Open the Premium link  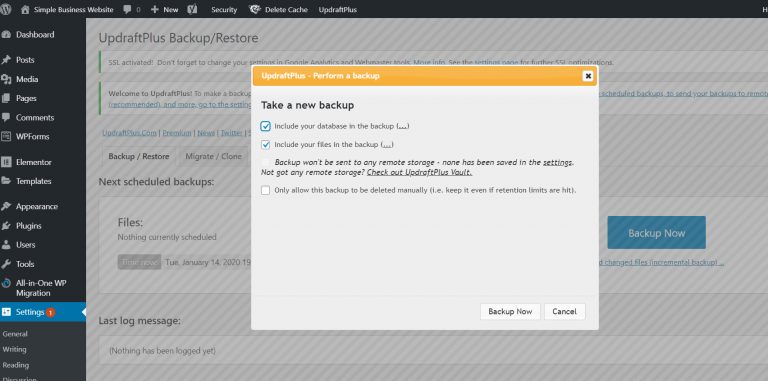click(177, 133)
